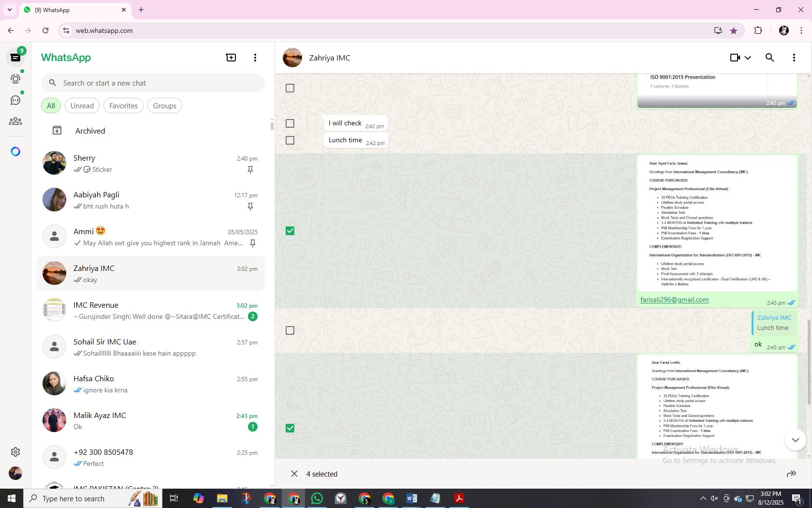The height and width of the screenshot is (508, 812).
Task: Check the box beside the 2:42 pm 'Lunch time' message
Action: coord(290,140)
